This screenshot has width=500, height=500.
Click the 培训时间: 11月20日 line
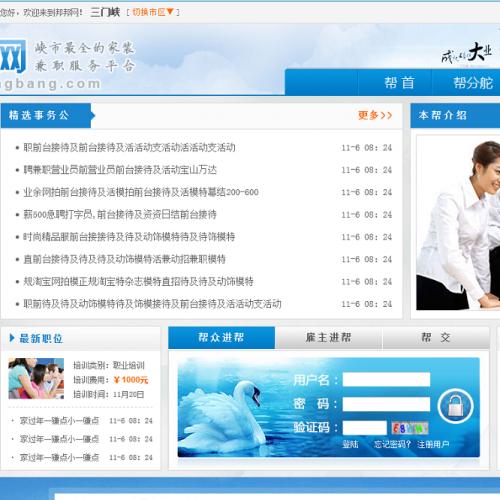coord(109,395)
